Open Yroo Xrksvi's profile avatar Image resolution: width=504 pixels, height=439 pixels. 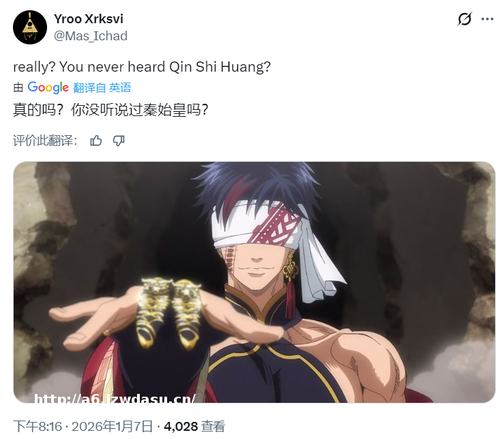[x=30, y=27]
